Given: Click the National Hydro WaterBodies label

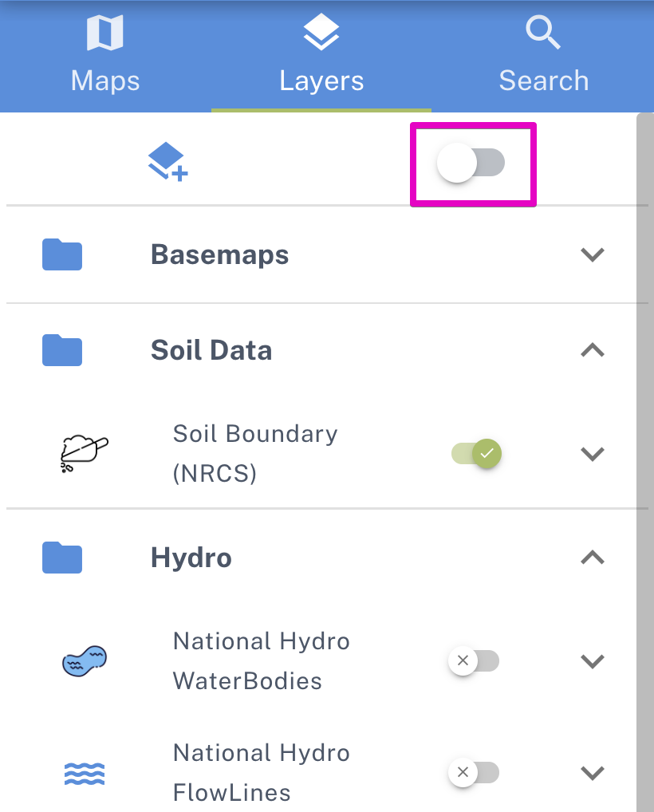Looking at the screenshot, I should pyautogui.click(x=261, y=660).
